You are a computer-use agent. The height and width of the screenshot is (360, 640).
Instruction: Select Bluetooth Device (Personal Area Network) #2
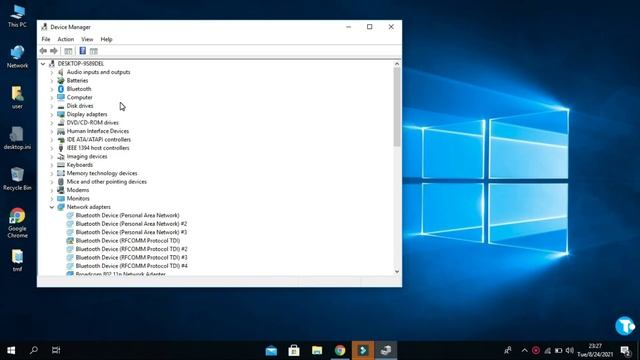tap(131, 224)
